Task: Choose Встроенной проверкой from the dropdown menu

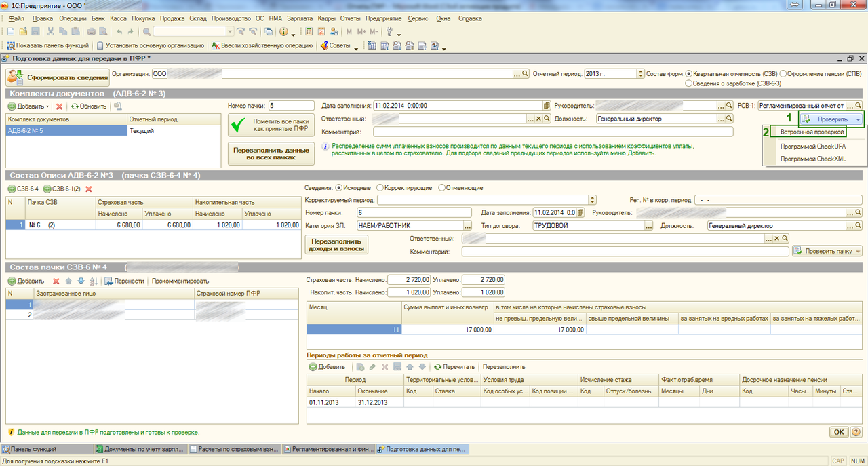Action: 812,132
